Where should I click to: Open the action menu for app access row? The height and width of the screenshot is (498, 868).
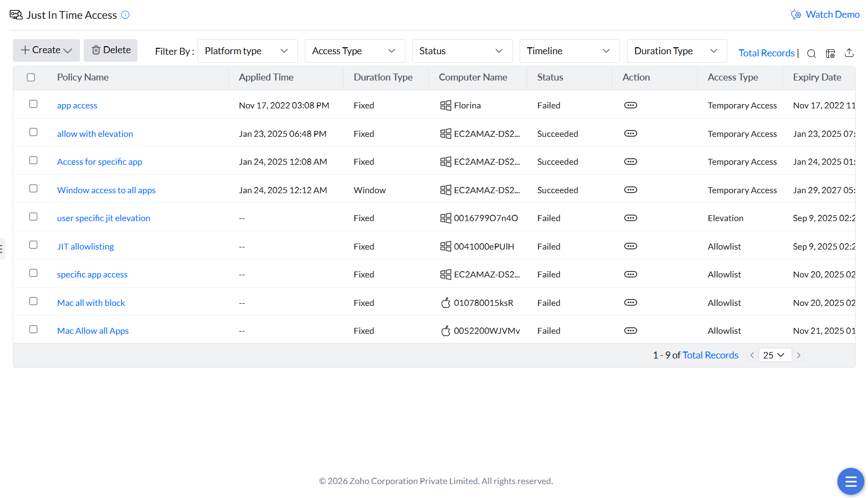click(x=631, y=105)
